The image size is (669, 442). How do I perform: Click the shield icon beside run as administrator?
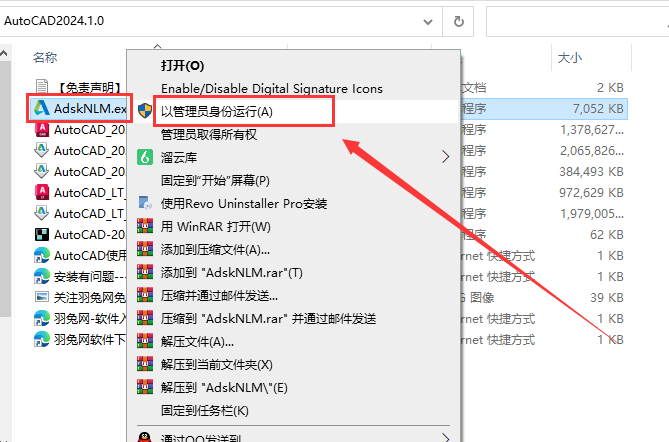145,111
